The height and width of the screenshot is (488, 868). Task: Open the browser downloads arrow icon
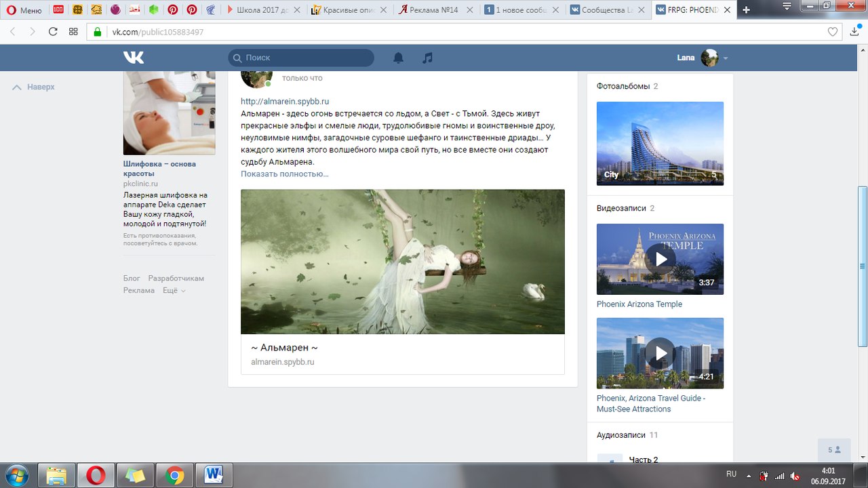(x=854, y=32)
